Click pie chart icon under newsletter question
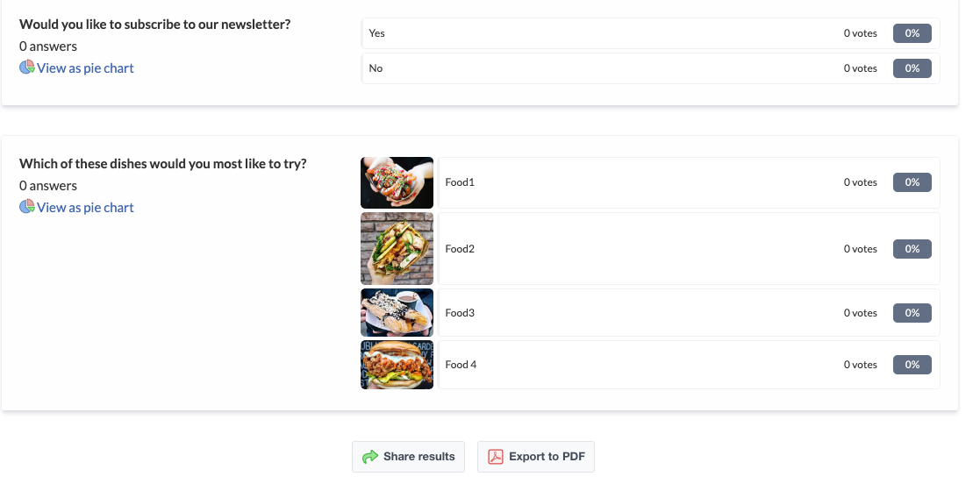Screen dimensions: 980x498 point(27,68)
